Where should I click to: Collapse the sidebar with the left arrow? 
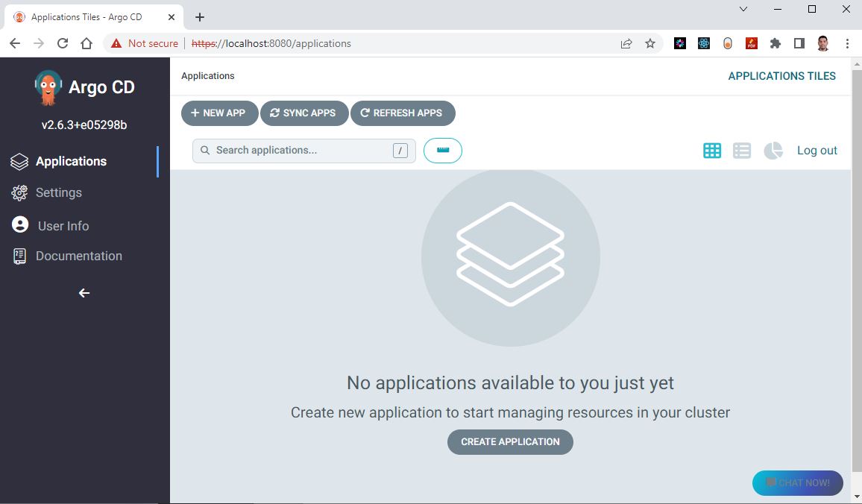tap(84, 293)
